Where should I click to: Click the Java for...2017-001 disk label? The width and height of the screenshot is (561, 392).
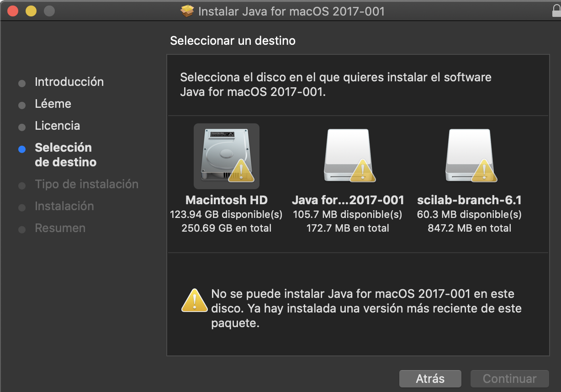point(348,200)
